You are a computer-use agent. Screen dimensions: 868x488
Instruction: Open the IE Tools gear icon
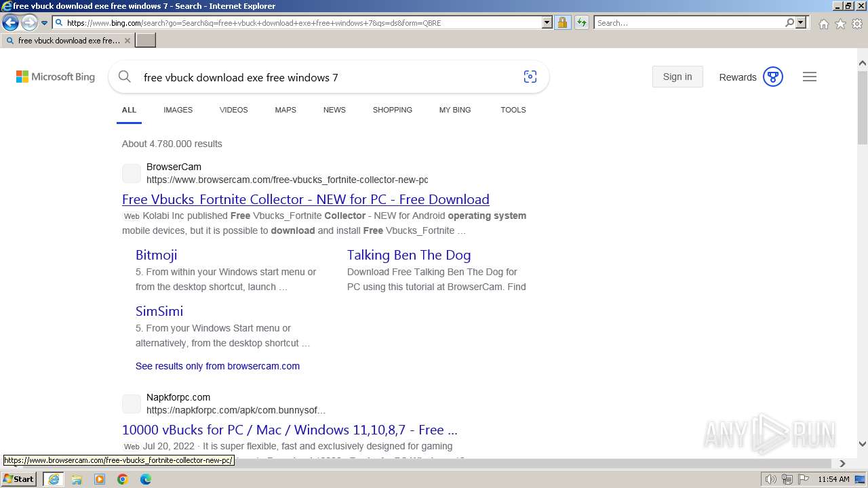click(857, 24)
